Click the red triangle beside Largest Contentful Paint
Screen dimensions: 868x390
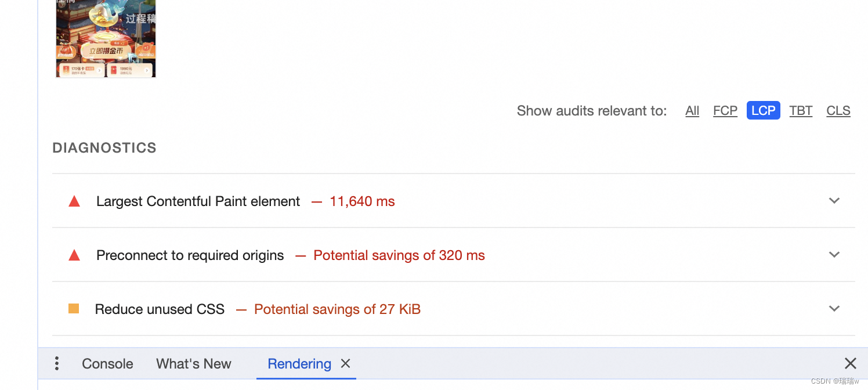pyautogui.click(x=74, y=201)
